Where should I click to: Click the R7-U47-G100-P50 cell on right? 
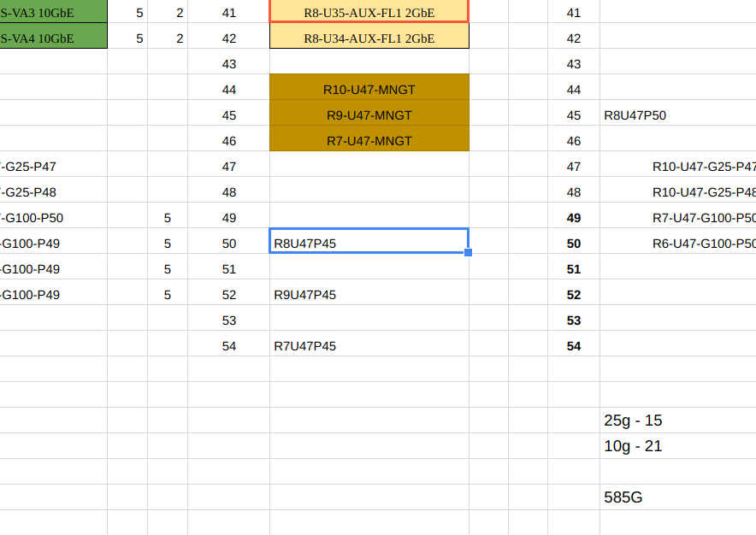(x=678, y=215)
